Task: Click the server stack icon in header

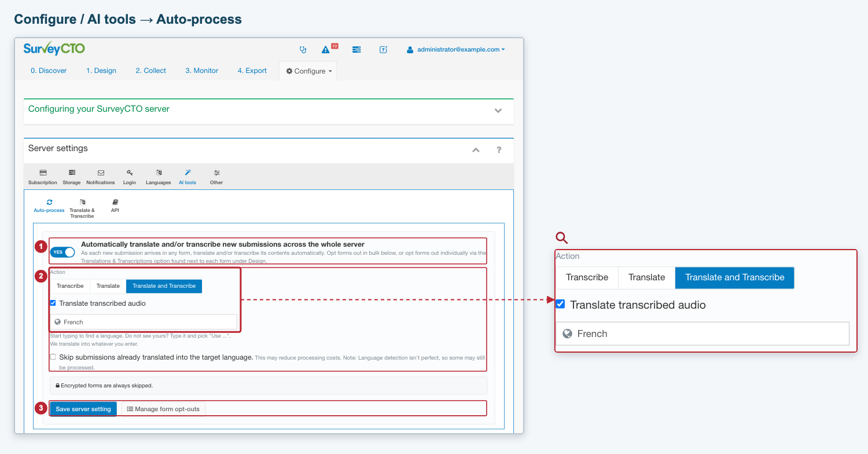Action: (356, 50)
